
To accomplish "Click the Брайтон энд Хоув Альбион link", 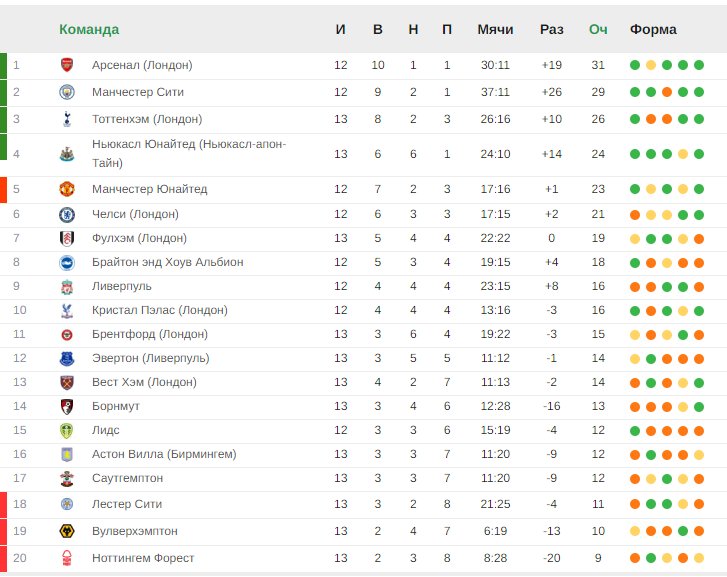I will 167,262.
